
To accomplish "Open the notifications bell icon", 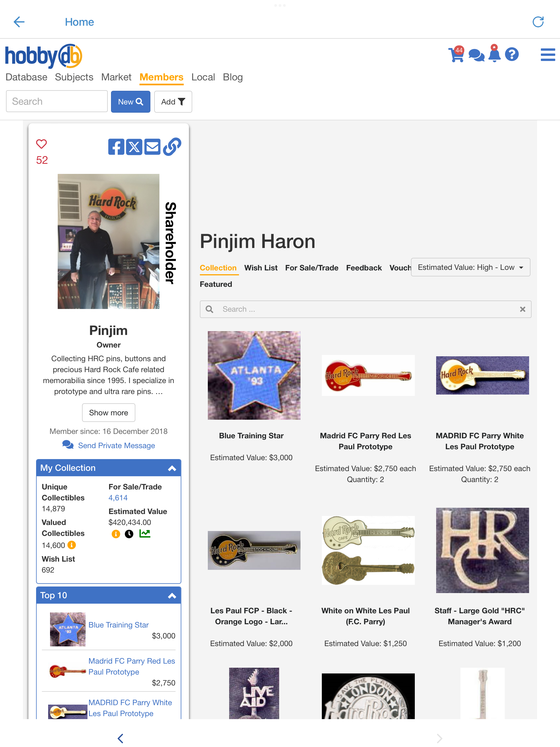I will (494, 54).
